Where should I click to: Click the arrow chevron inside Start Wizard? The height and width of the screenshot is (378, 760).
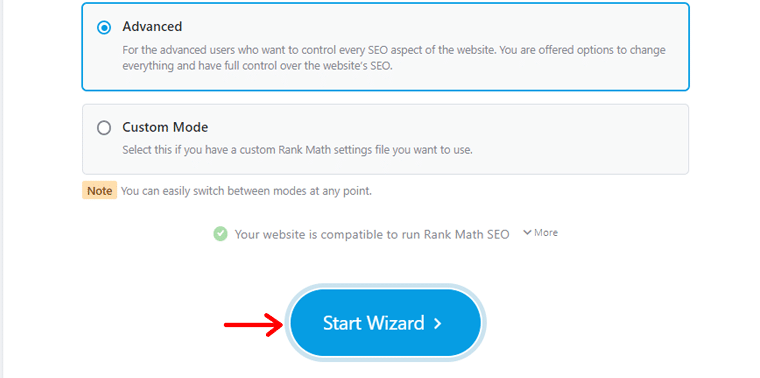tap(437, 323)
